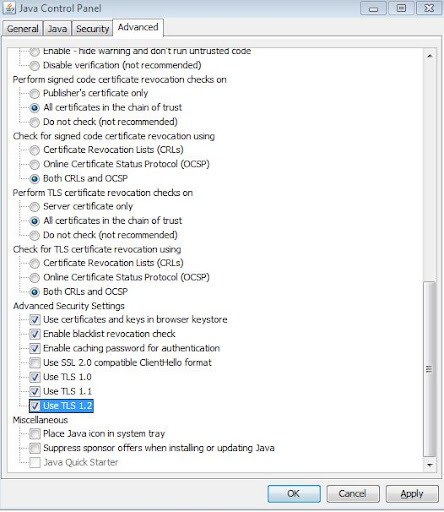Choose OCSP option for TLS revocation
The height and width of the screenshot is (512, 444).
tap(34, 278)
